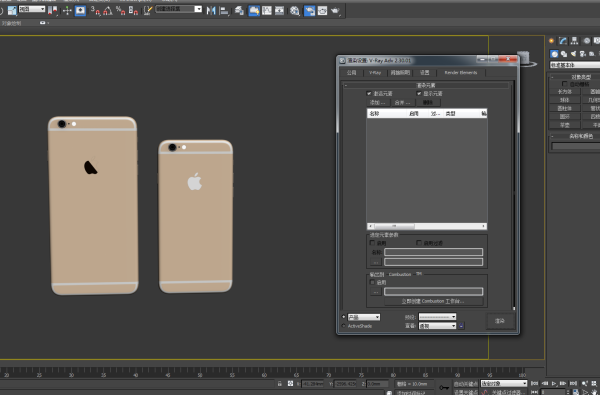Select the Shapes category icon

564,54
